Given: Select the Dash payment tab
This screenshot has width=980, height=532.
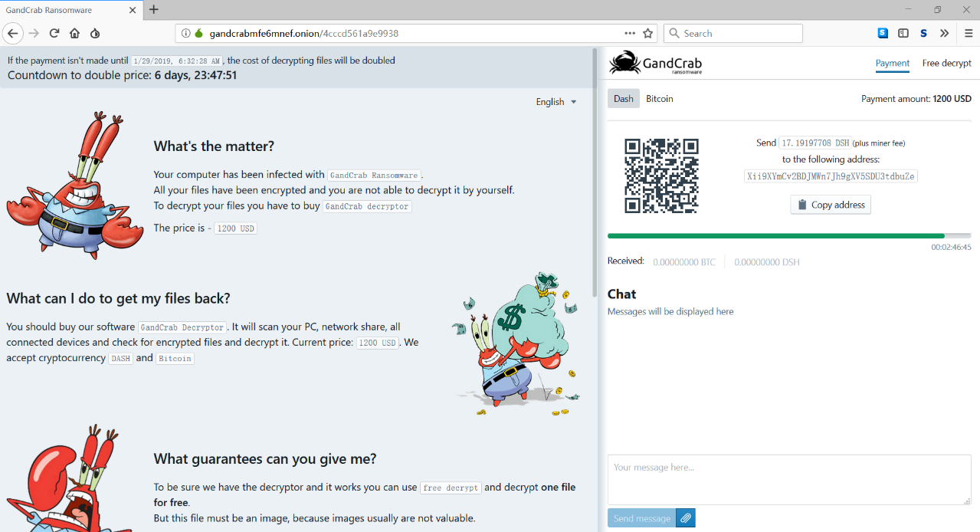Looking at the screenshot, I should [x=624, y=99].
